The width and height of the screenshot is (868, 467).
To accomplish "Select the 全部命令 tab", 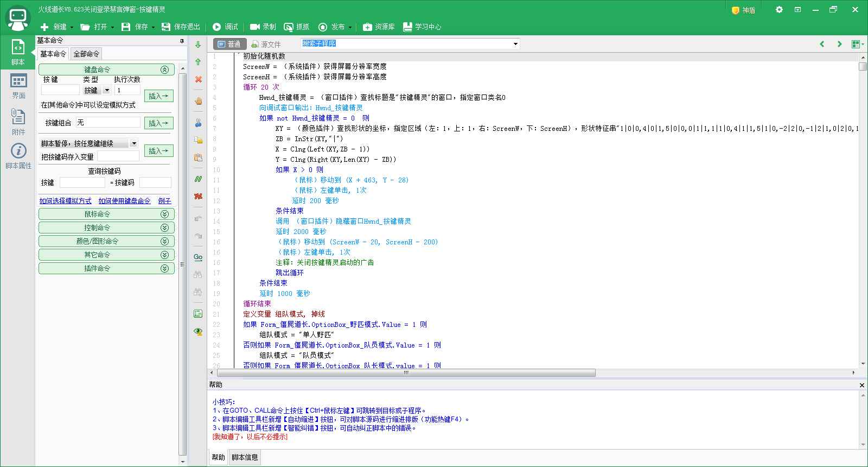I will [x=86, y=54].
